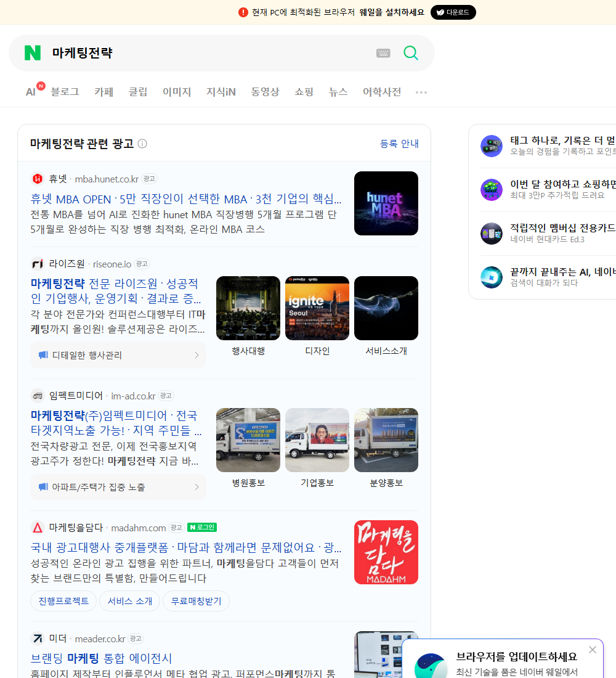The height and width of the screenshot is (678, 616).
Task: Open the on-screen keyboard icon in search bar
Action: [383, 53]
